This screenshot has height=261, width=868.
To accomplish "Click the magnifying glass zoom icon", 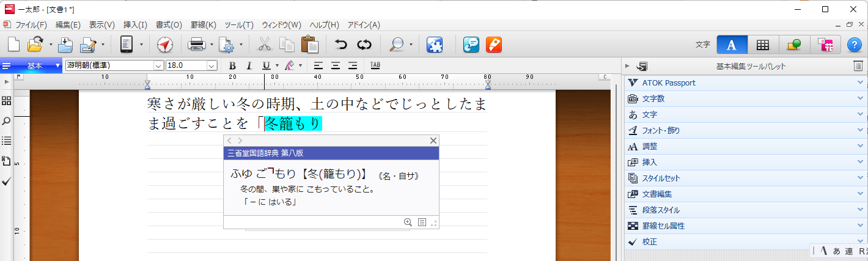I will [397, 45].
